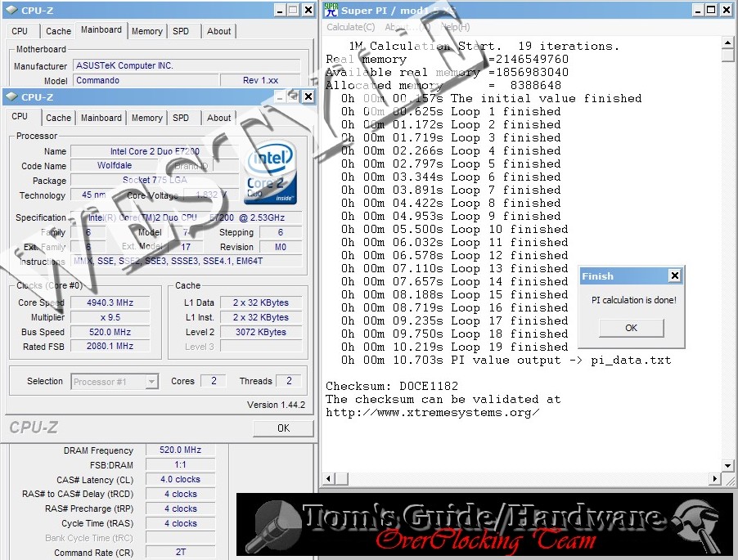Click the Threads count field

pyautogui.click(x=289, y=381)
